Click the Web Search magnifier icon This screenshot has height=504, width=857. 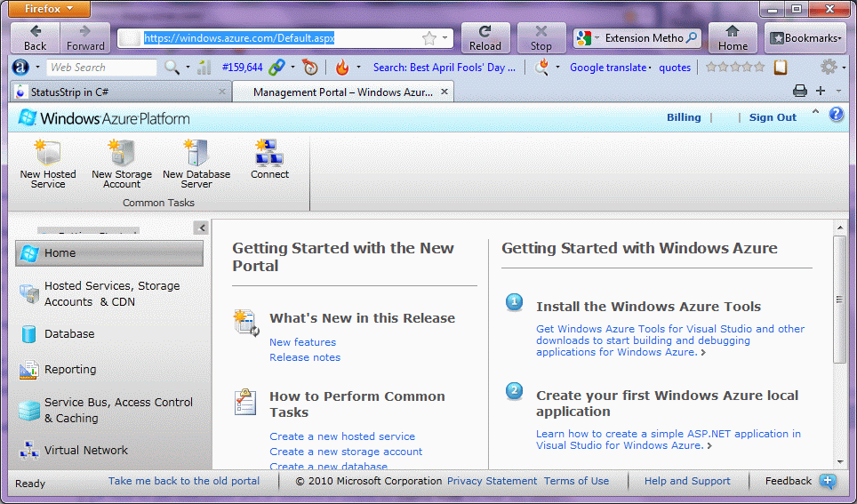[172, 68]
